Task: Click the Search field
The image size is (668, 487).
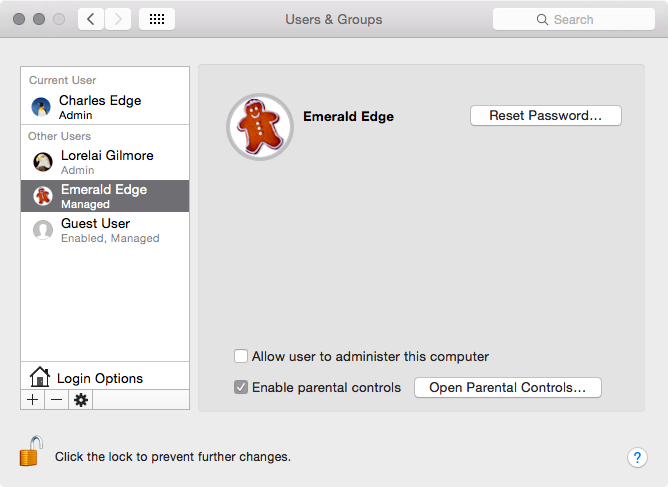Action: click(x=574, y=19)
